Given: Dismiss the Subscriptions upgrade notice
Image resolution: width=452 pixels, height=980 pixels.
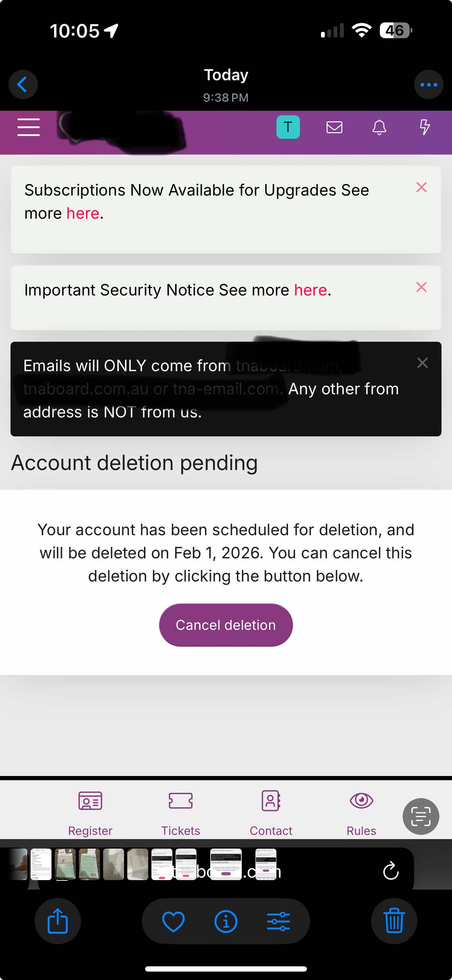Looking at the screenshot, I should pos(422,187).
